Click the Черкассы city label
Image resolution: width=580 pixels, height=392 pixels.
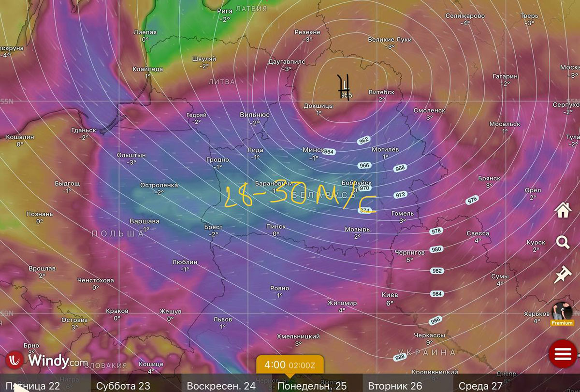(x=429, y=335)
